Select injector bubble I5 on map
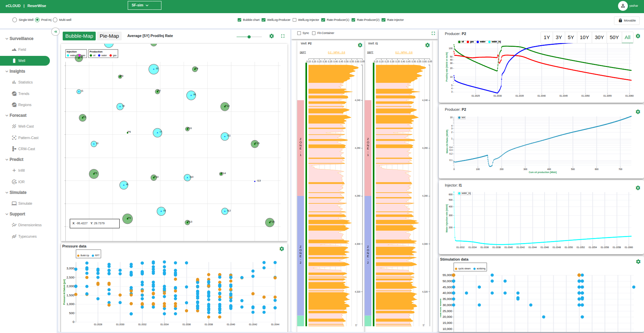644x333 pixels. pyautogui.click(x=154, y=69)
